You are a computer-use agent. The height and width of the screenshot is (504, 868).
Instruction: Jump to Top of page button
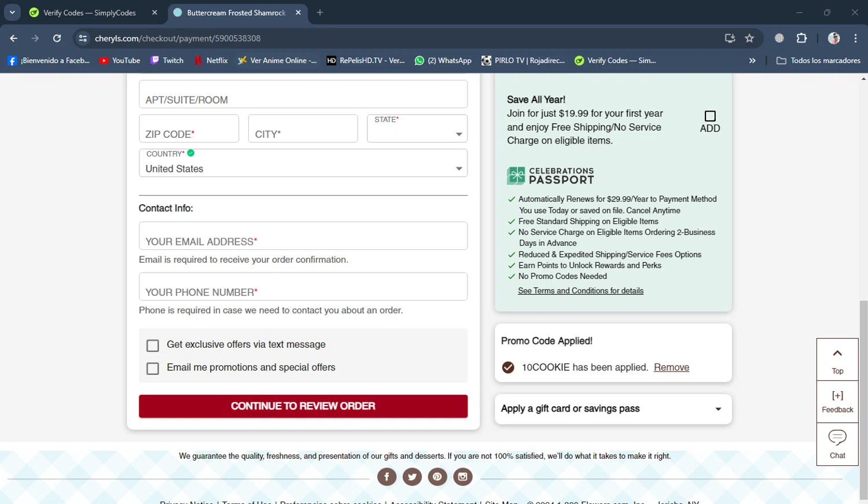point(837,360)
